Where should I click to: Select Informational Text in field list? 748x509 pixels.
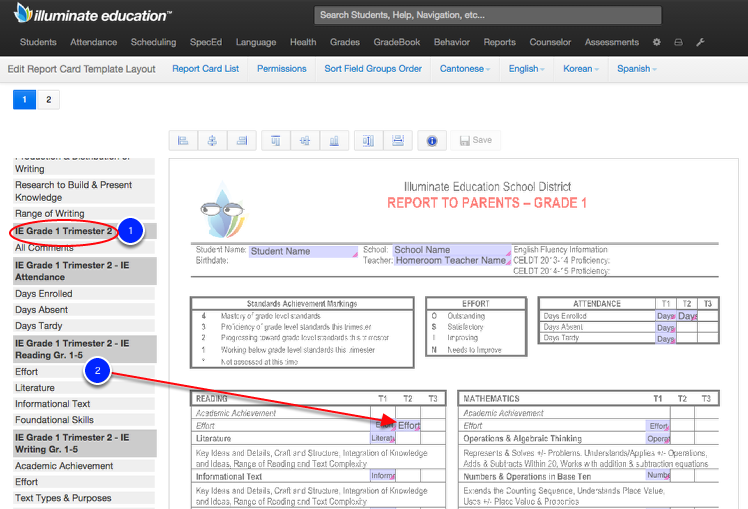[x=84, y=404]
